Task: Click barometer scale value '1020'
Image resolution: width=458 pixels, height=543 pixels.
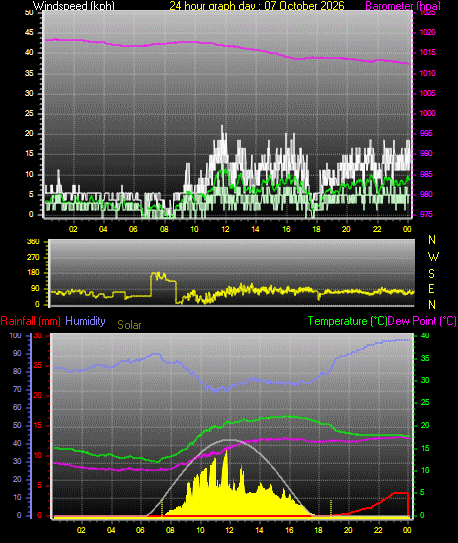Action: 427,33
